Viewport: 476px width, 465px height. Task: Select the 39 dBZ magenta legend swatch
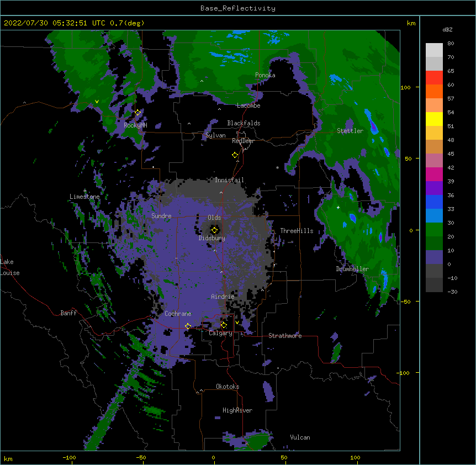tap(434, 174)
